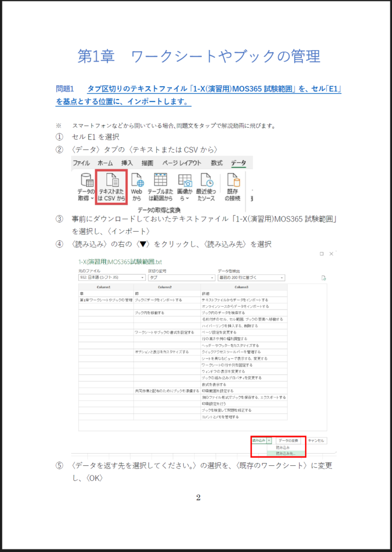Image resolution: width=392 pixels, height=552 pixels.
Task: Click the arrow next to 読み込み button
Action: 270,440
